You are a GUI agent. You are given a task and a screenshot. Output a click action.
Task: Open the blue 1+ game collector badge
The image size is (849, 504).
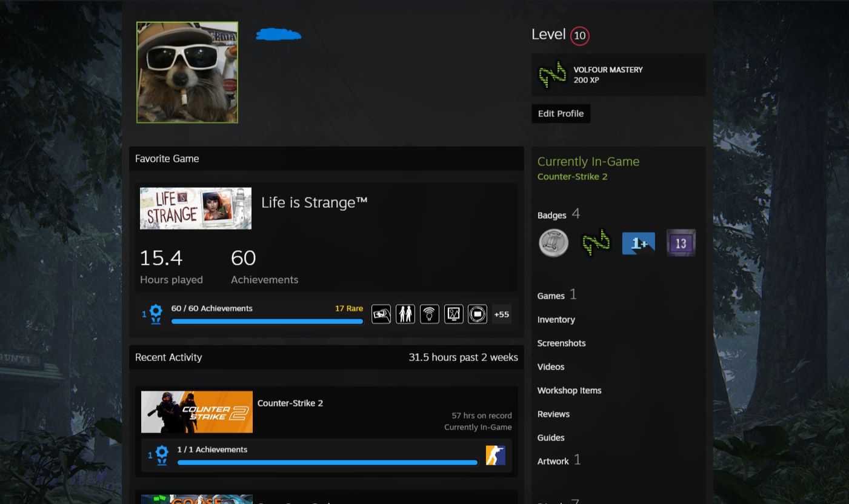638,243
